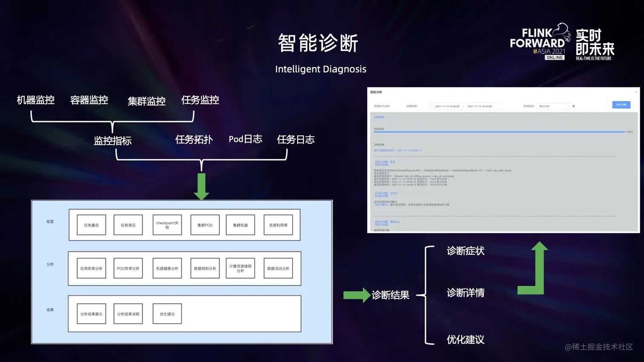Image resolution: width=644 pixels, height=362 pixels.
Task: Click the 机器健康分析 box
Action: coord(167,268)
